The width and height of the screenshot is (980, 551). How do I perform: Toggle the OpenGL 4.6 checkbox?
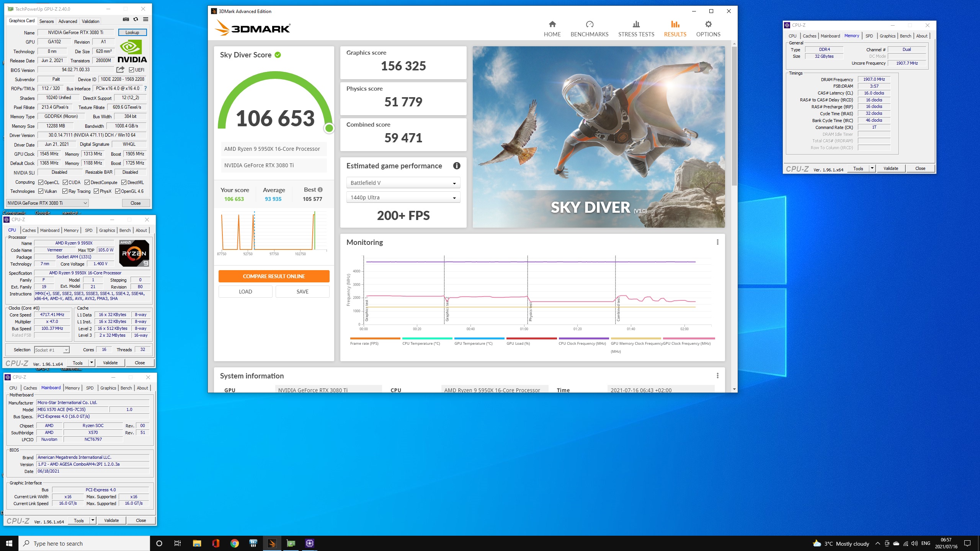118,191
